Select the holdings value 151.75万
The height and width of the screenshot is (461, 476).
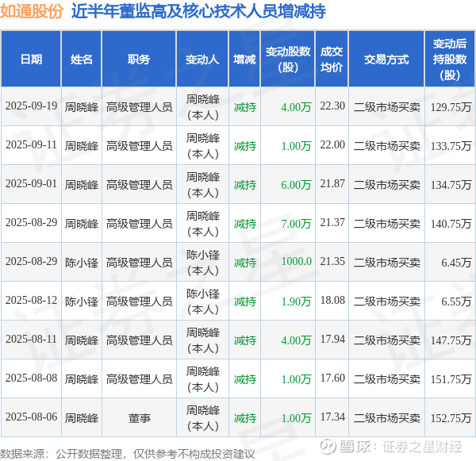point(451,379)
